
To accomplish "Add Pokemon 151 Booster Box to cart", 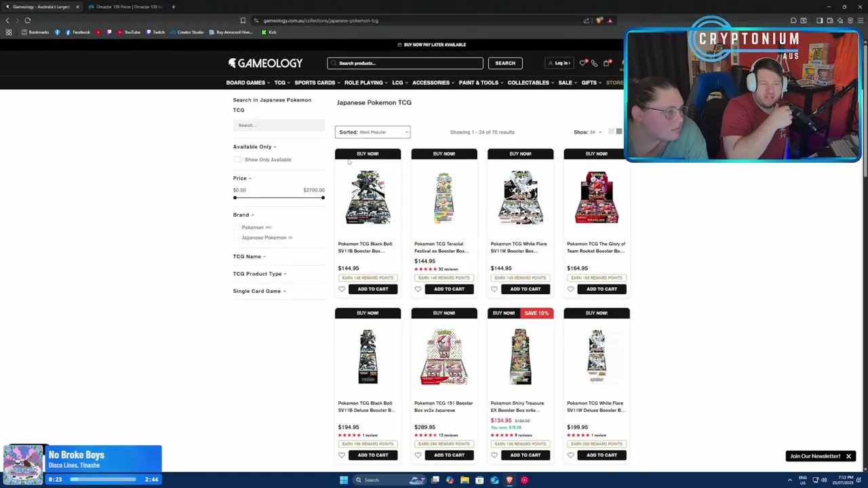I will [x=449, y=455].
